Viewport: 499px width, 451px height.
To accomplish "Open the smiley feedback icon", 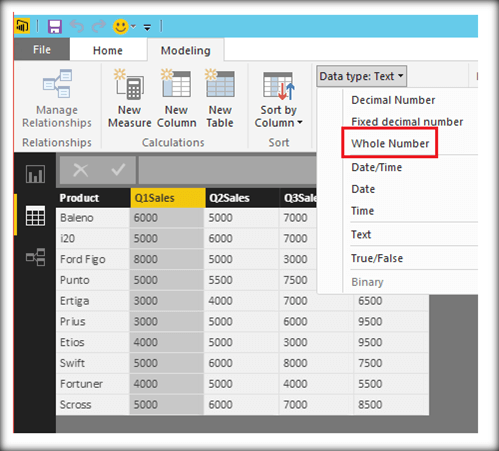I will click(120, 26).
